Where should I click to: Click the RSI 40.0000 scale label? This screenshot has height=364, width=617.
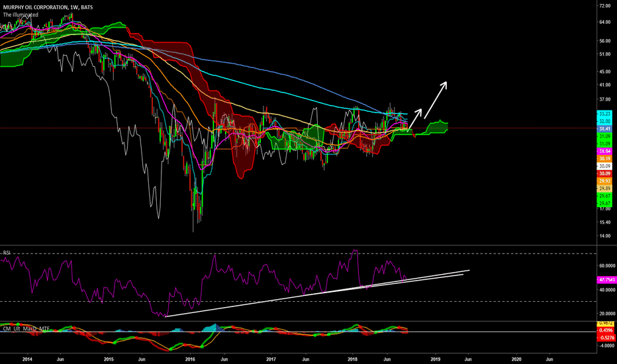(607, 290)
